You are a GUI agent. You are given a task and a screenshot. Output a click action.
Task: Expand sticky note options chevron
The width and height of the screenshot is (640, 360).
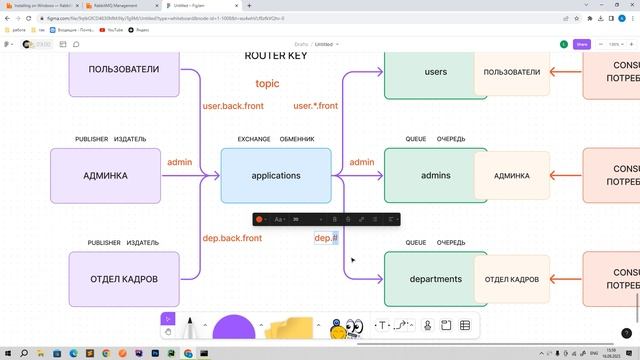318,325
